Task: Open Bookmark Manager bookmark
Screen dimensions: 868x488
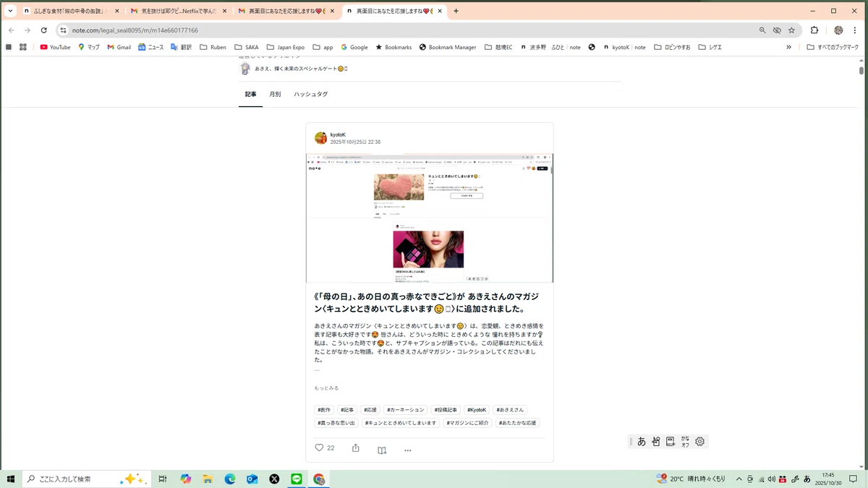Action: point(448,47)
